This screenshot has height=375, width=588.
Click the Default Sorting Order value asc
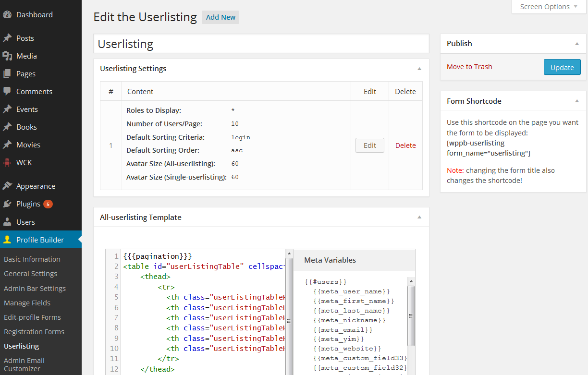(237, 150)
